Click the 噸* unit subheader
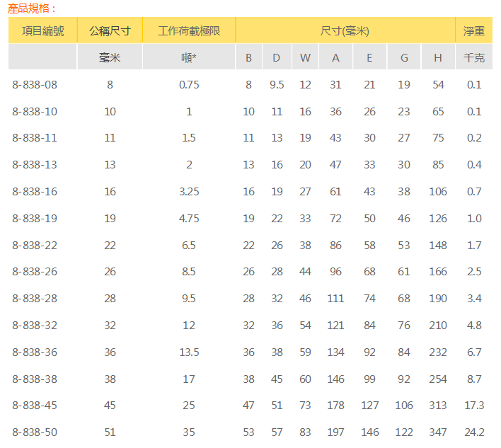Viewport: 501px width, 448px height. 189,58
